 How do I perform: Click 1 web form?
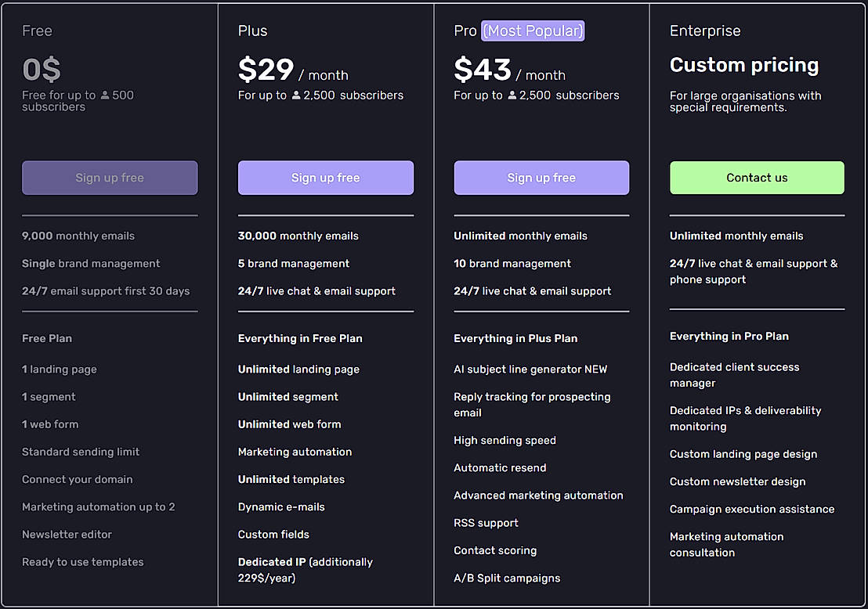50,424
